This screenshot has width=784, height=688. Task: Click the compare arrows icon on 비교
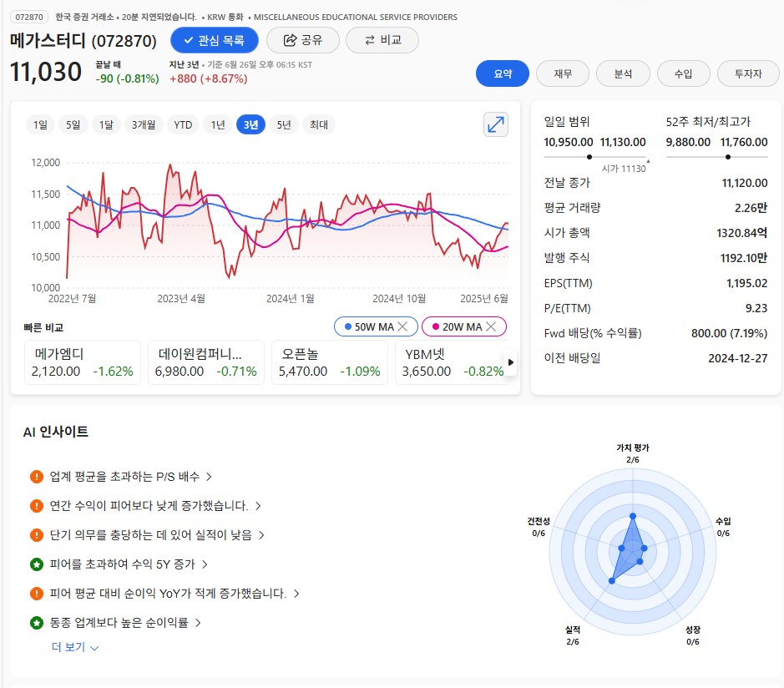pos(370,40)
